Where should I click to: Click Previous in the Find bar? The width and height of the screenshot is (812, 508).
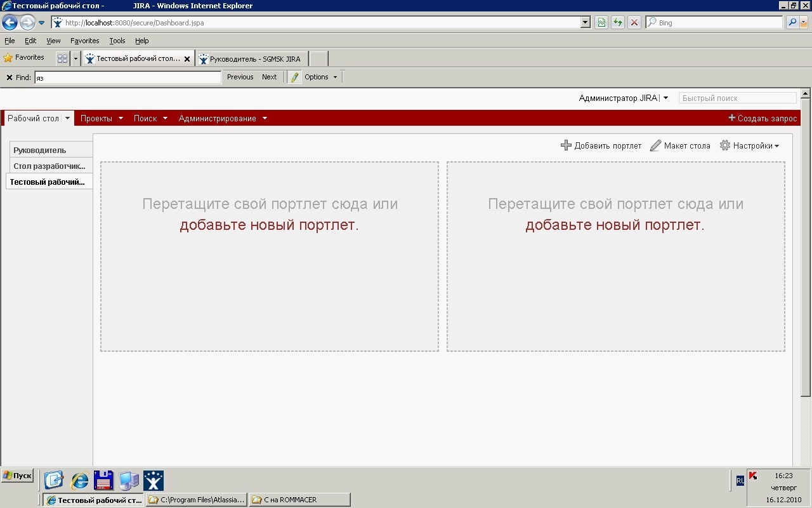tap(240, 77)
